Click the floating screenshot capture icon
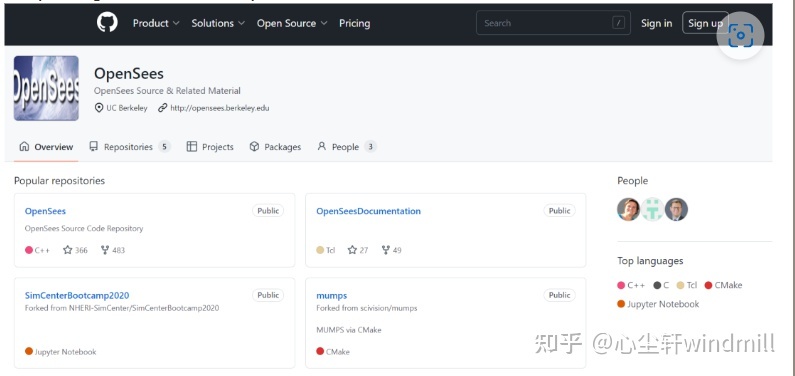 click(740, 35)
